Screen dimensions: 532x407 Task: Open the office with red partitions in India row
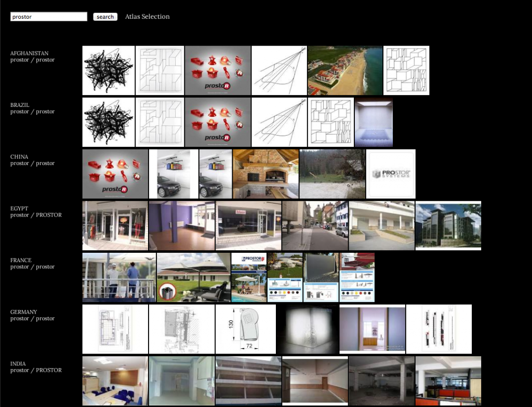coord(448,381)
